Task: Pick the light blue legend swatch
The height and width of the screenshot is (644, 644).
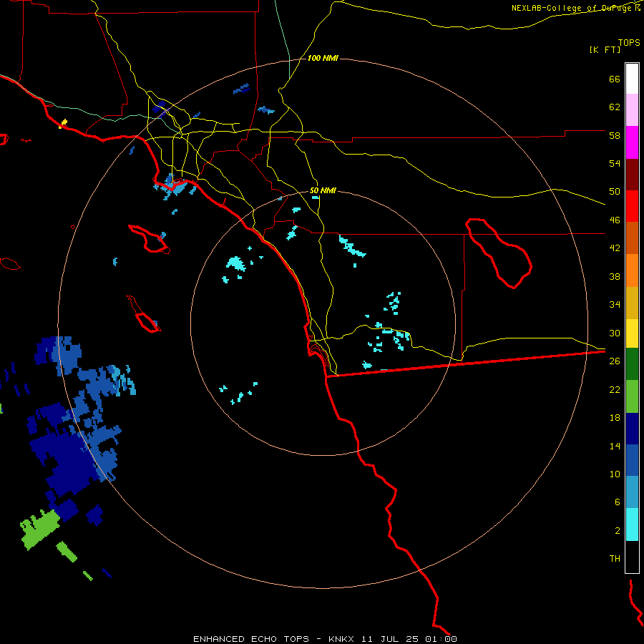Action: [x=632, y=492]
